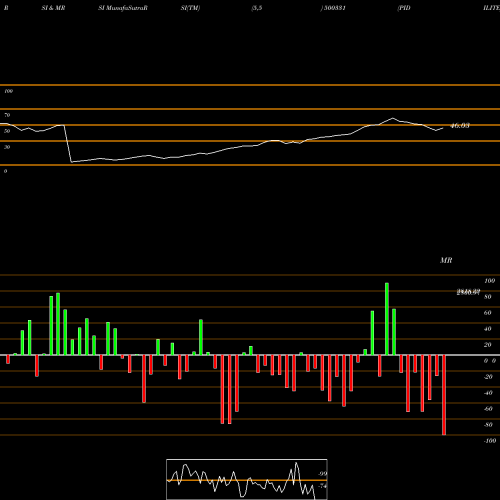Click the histogram axis label -100
Image resolution: width=500 pixels, height=500 pixels.
click(x=490, y=441)
